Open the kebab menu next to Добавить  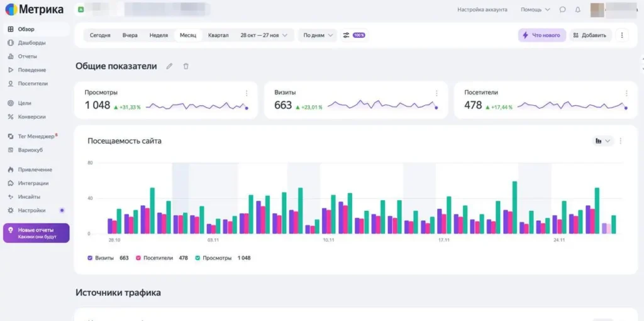point(621,35)
